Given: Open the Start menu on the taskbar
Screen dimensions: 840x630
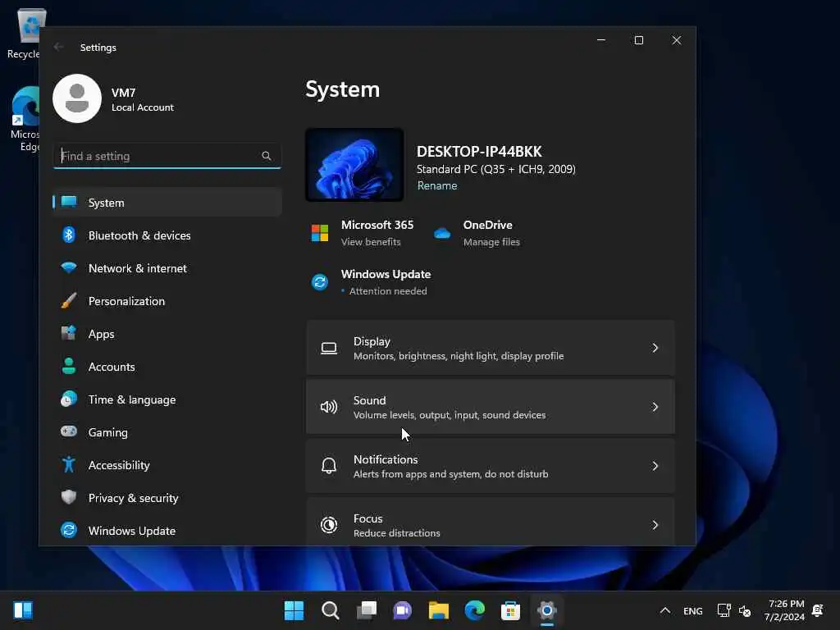Looking at the screenshot, I should [x=294, y=610].
